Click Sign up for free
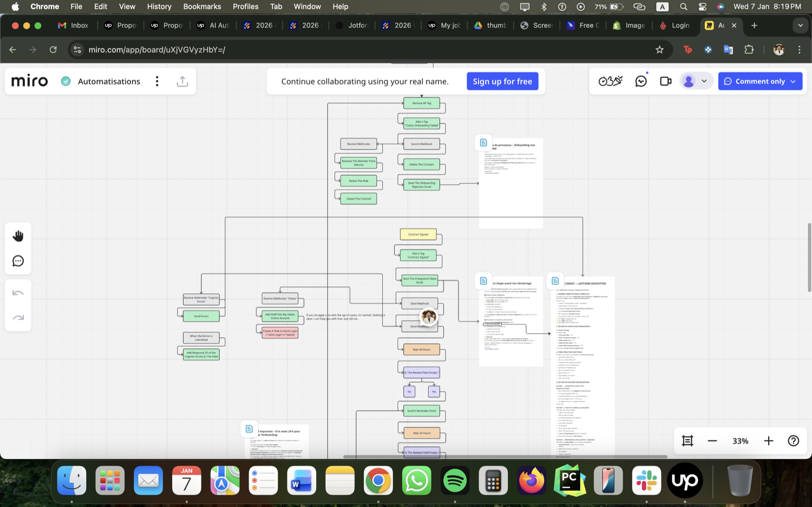Screen dimensions: 812x507 (x=502, y=81)
